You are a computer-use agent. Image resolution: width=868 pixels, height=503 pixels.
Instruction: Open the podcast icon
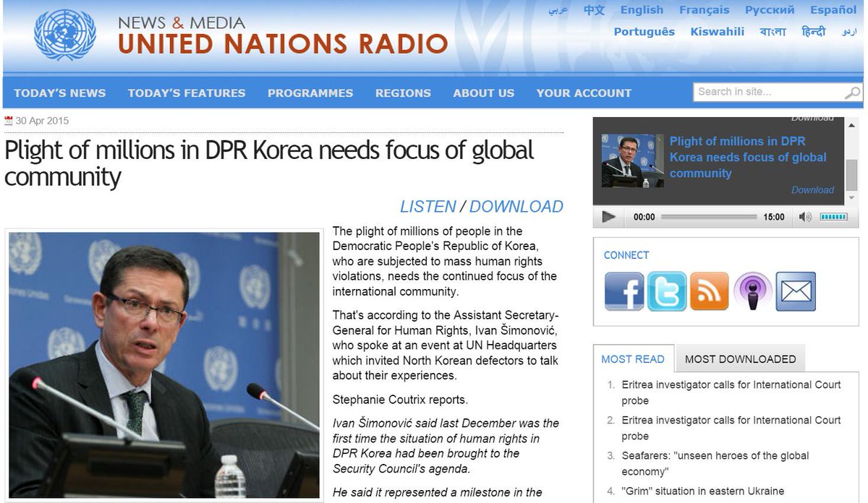click(x=753, y=291)
